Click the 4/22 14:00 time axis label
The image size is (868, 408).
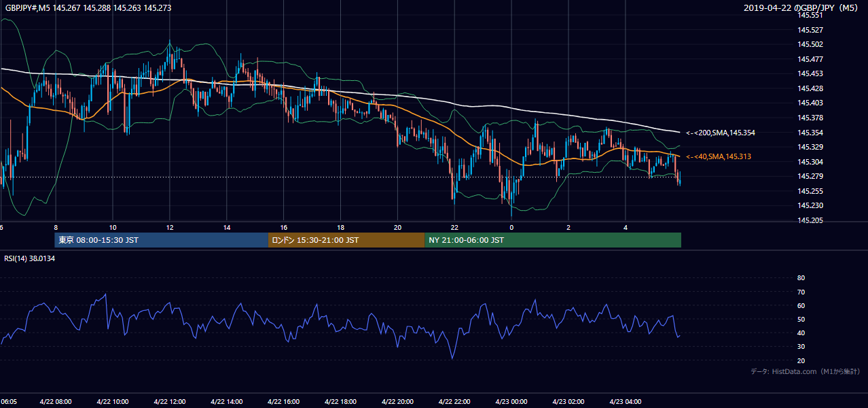click(x=227, y=402)
